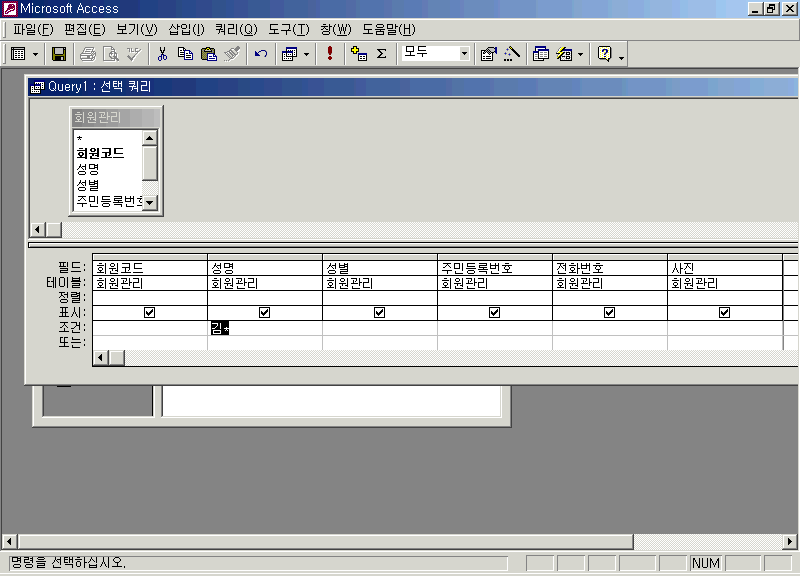800x576 pixels.
Task: Uncheck the 표시 checkbox for 사진 column
Action: [x=724, y=312]
